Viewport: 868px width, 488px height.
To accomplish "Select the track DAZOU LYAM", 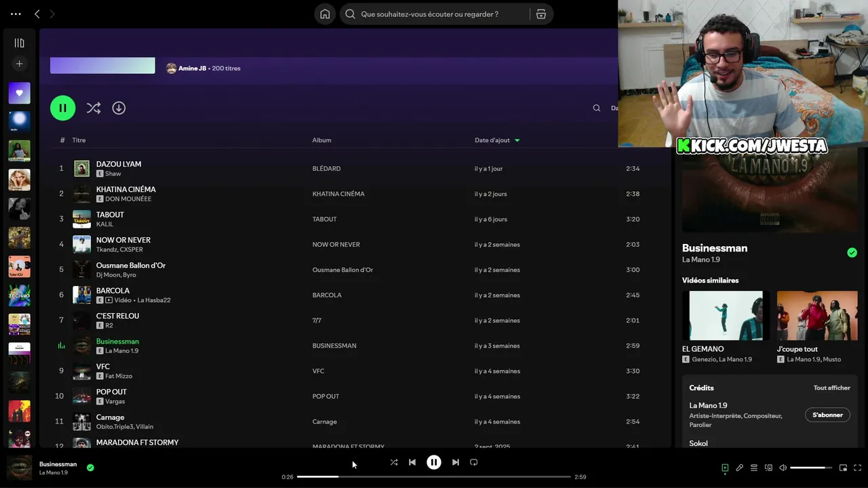I will [x=119, y=164].
